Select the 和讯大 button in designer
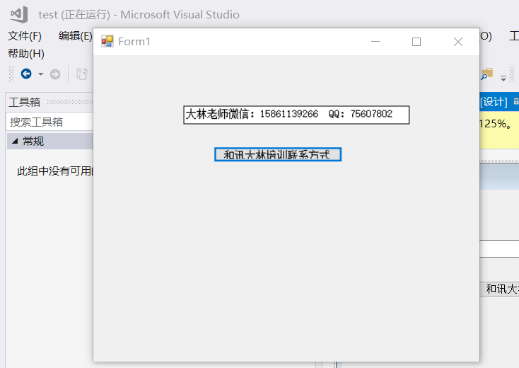The width and height of the screenshot is (519, 368). click(500, 289)
